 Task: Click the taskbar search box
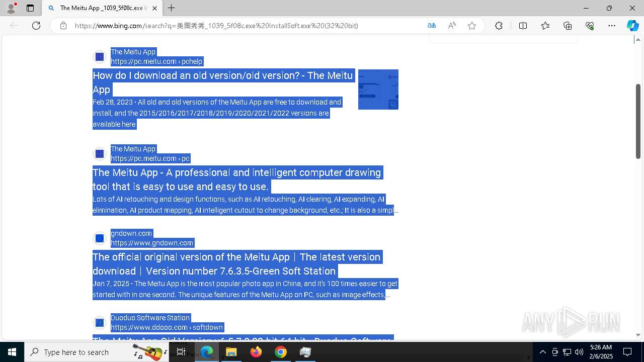[97, 352]
